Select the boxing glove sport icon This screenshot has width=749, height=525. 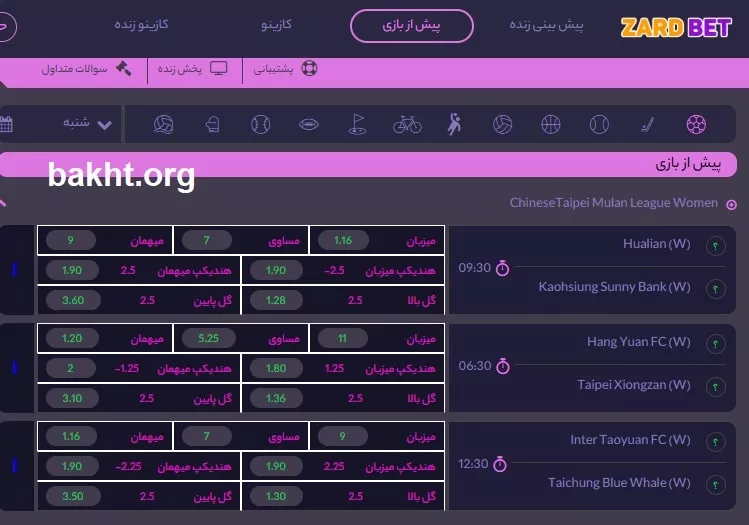(x=211, y=125)
